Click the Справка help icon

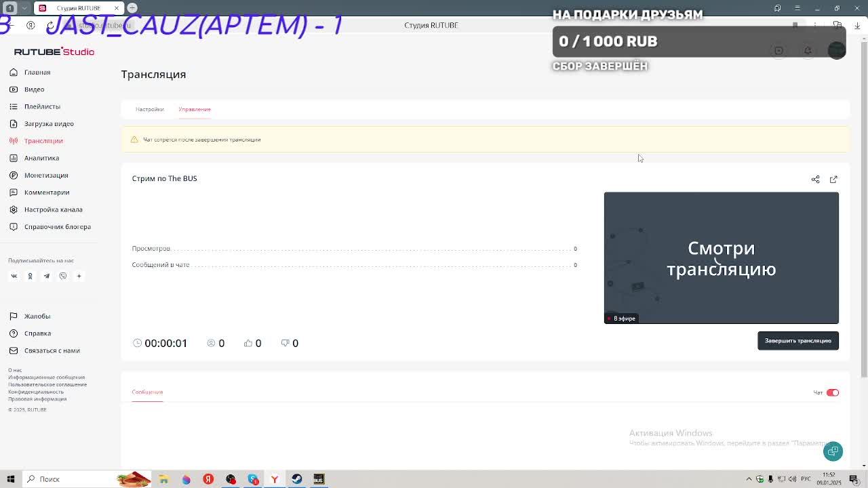pyautogui.click(x=13, y=333)
